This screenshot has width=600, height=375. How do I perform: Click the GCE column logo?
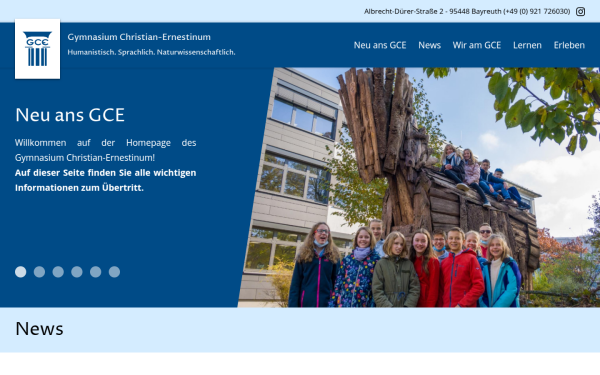pos(38,49)
